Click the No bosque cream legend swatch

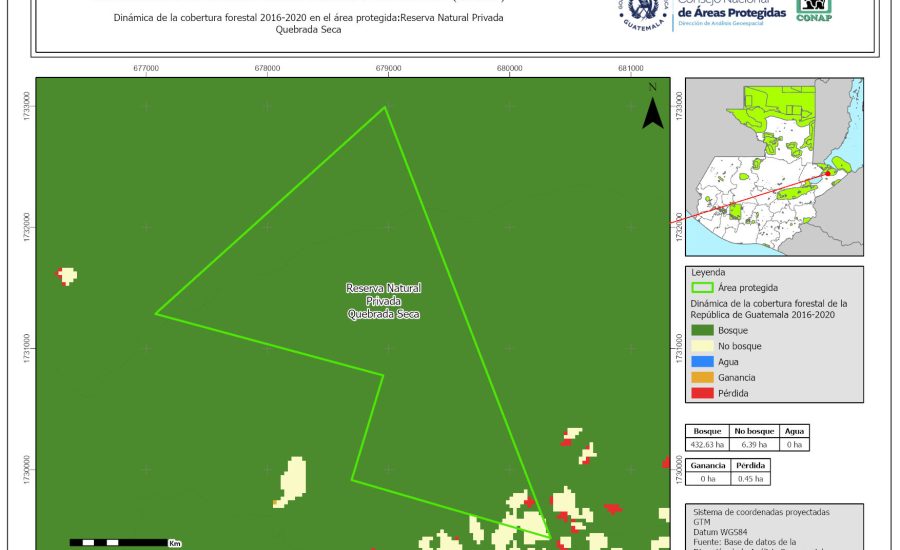tap(704, 346)
